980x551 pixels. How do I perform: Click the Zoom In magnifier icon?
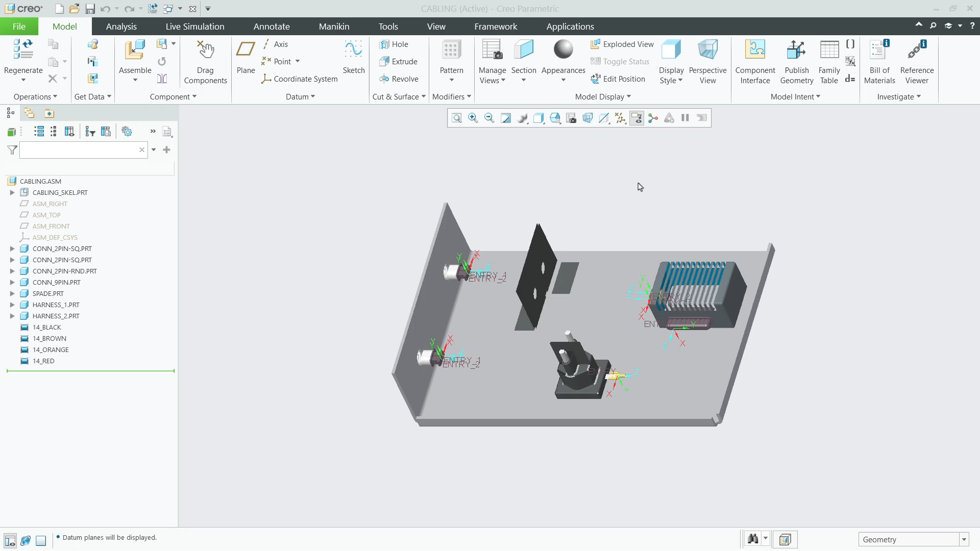[x=473, y=118]
